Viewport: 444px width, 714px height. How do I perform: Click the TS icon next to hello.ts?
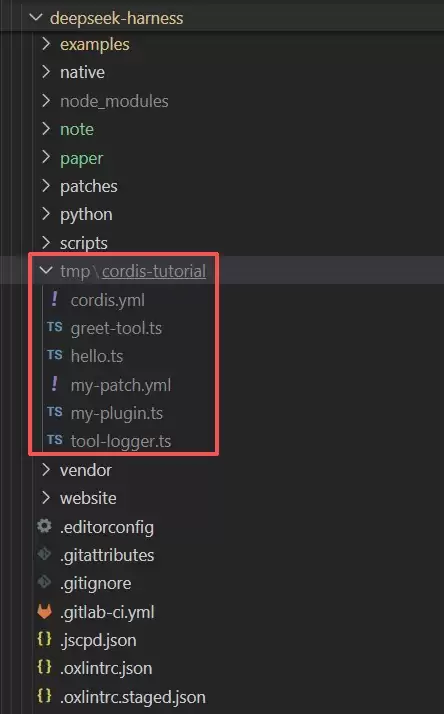[55, 355]
